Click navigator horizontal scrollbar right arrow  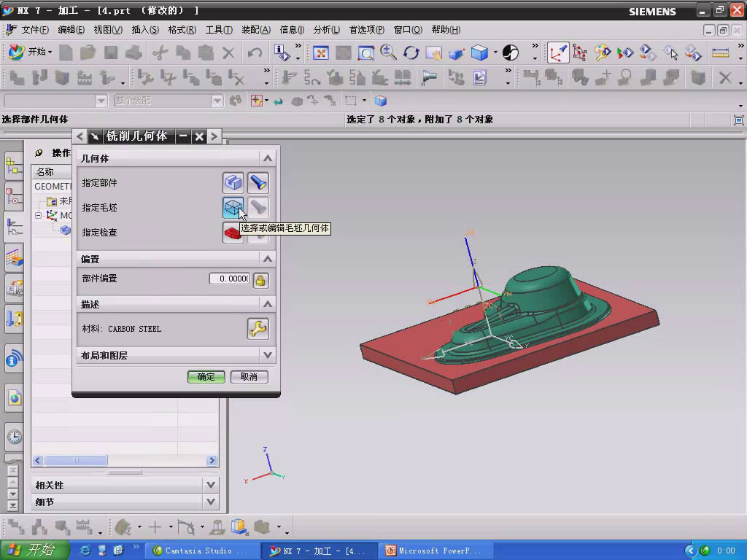(212, 461)
